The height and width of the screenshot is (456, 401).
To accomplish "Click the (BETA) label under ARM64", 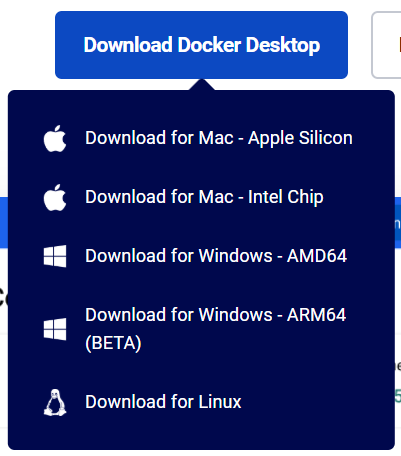I will (x=113, y=343).
